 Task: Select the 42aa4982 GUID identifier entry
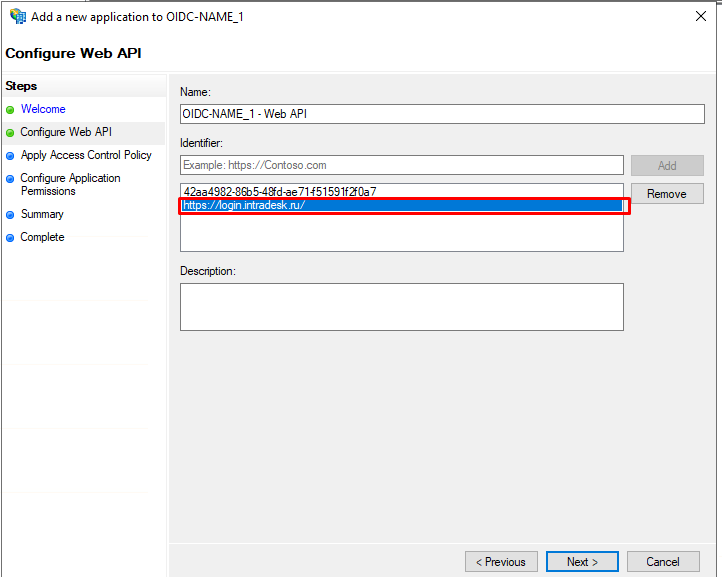402,192
